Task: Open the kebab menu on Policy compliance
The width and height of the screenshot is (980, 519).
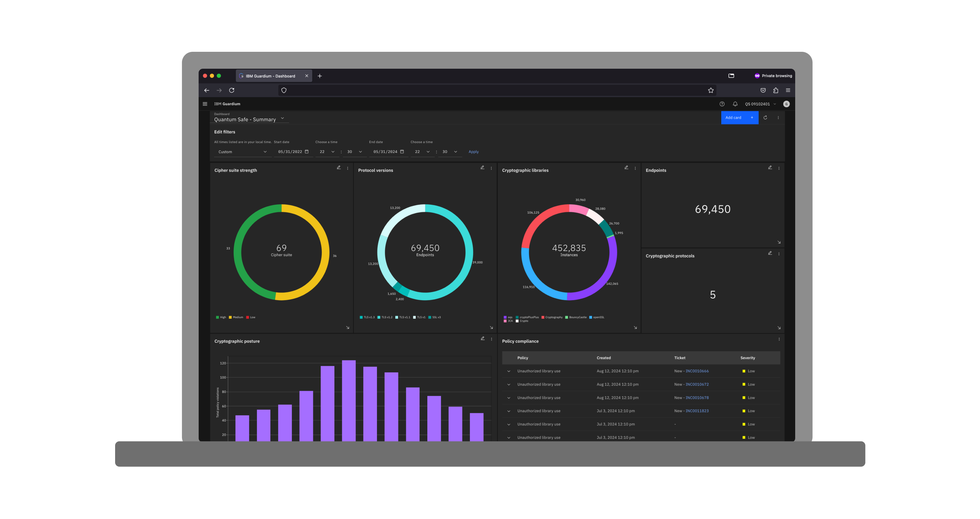Action: point(779,339)
